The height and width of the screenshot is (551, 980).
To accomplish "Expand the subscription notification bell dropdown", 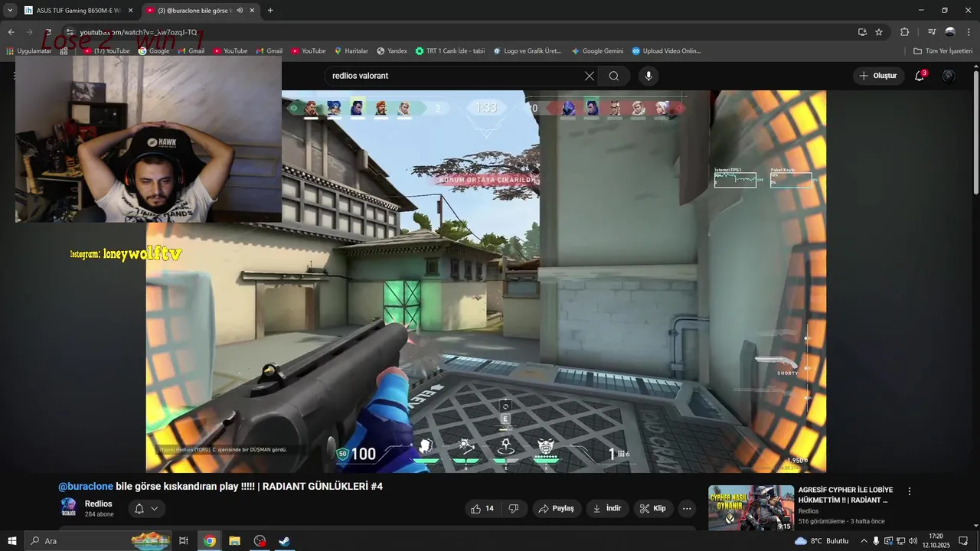I will tap(146, 508).
